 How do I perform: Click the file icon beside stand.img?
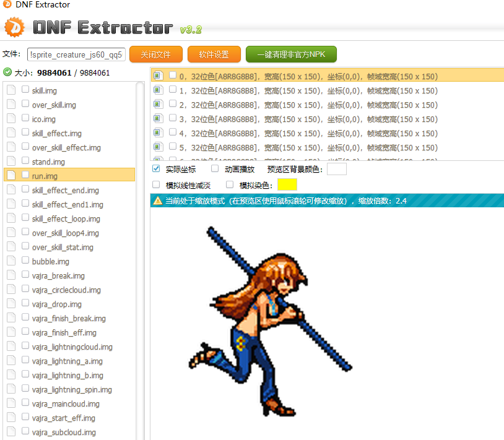[x=11, y=161]
